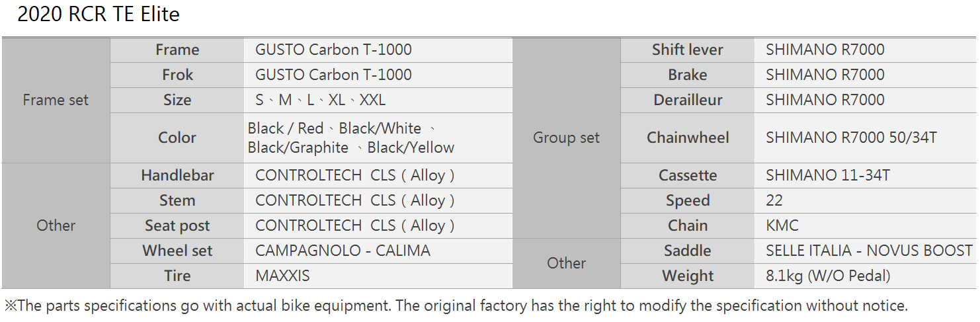The height and width of the screenshot is (322, 980).
Task: Click the MAXXIS tire value
Action: pos(282,276)
